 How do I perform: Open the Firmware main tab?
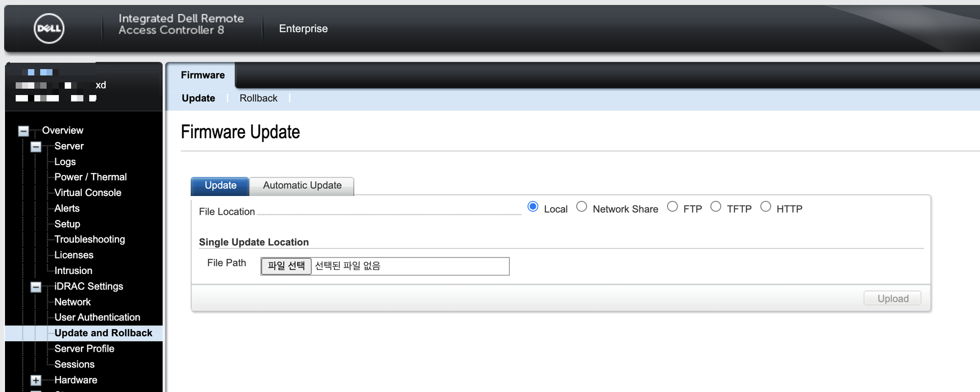[x=202, y=75]
